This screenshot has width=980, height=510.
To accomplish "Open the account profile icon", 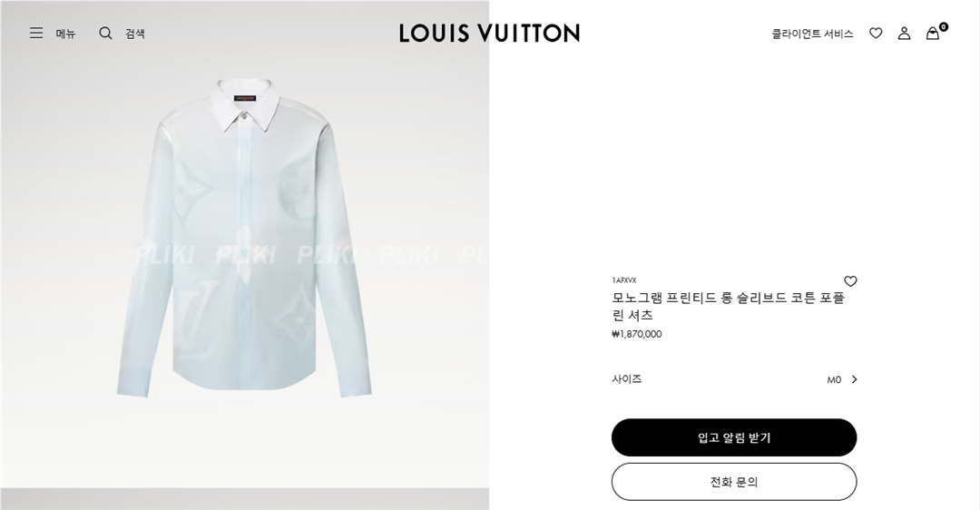I will pos(904,34).
